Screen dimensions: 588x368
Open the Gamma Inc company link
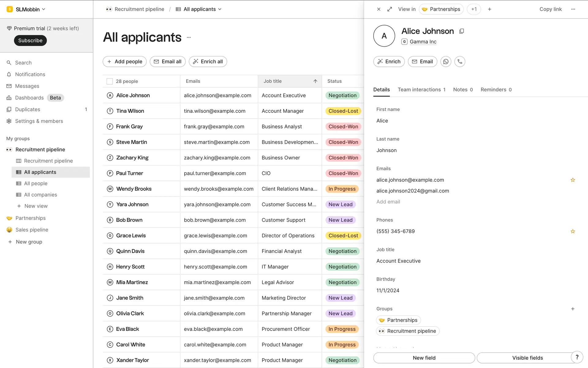pos(423,42)
